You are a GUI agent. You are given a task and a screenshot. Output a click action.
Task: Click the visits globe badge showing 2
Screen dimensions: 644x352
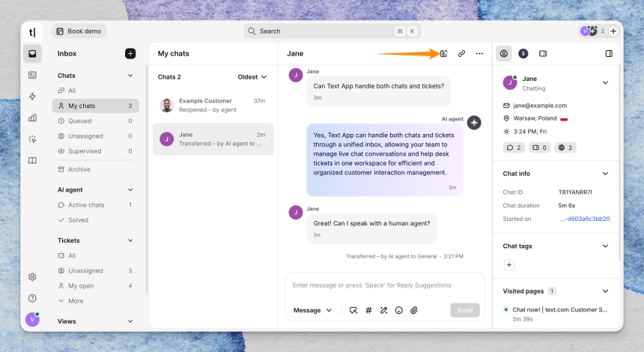click(565, 148)
